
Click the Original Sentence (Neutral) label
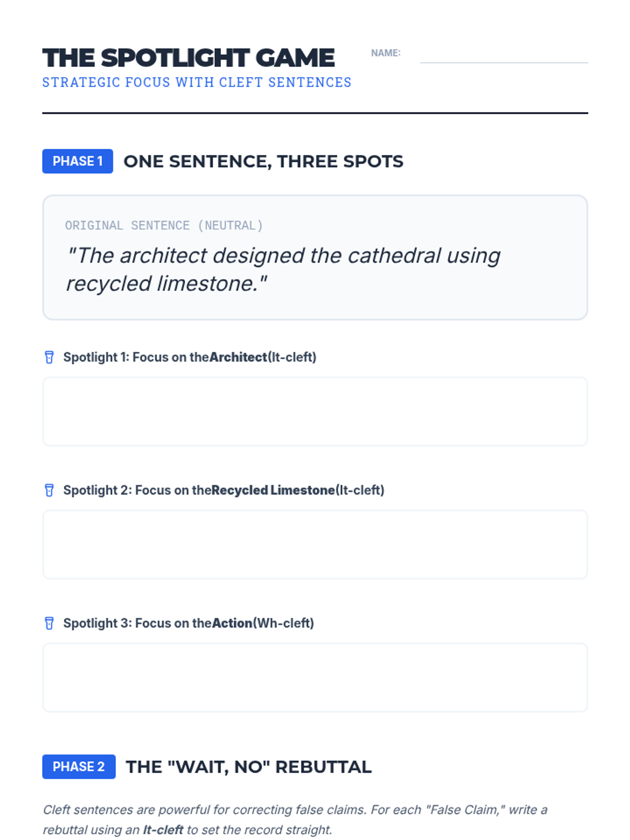tap(164, 226)
